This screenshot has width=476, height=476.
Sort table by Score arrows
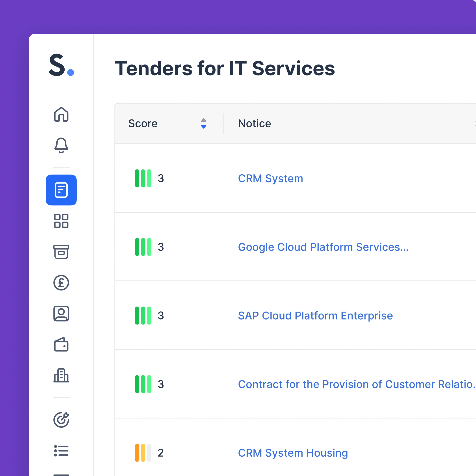click(203, 123)
